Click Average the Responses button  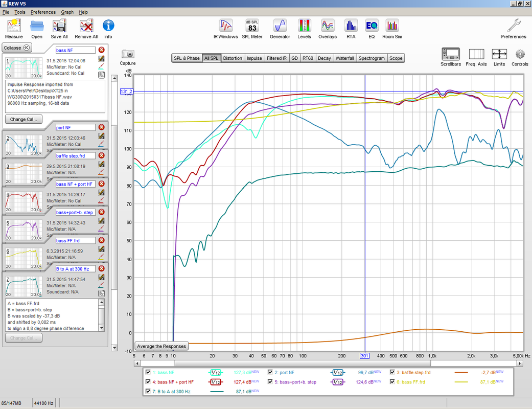click(x=161, y=346)
